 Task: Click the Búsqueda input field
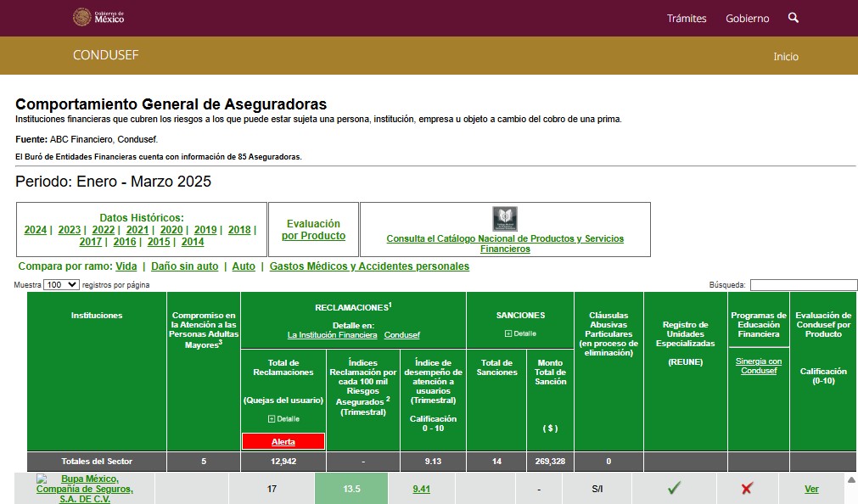(x=804, y=284)
